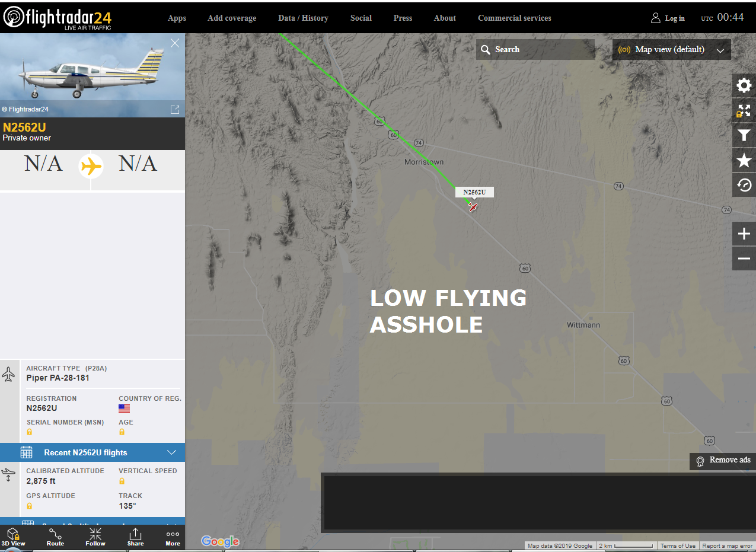Click the locked Vertical Speed padlock icon
Screen dimensions: 756x552
122,481
